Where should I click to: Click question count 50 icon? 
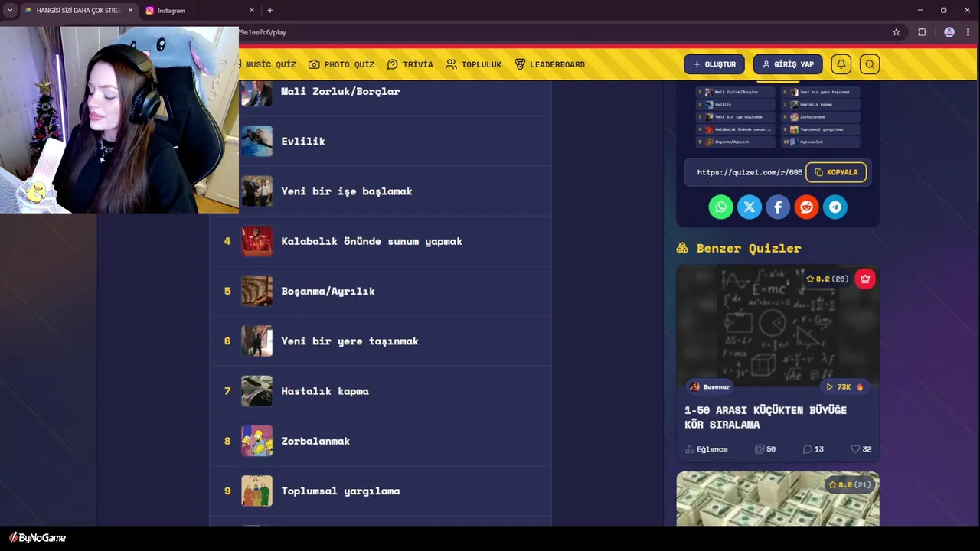tap(759, 449)
